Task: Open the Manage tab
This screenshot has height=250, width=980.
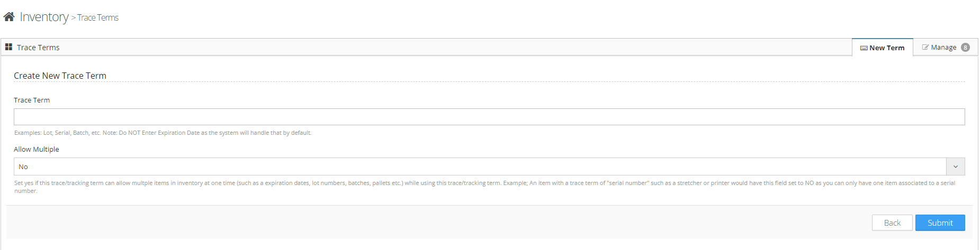Action: coord(943,47)
